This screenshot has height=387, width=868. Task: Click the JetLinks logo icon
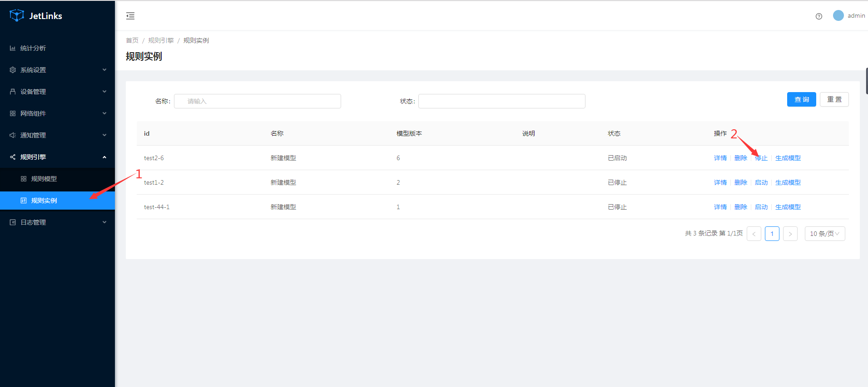point(17,15)
